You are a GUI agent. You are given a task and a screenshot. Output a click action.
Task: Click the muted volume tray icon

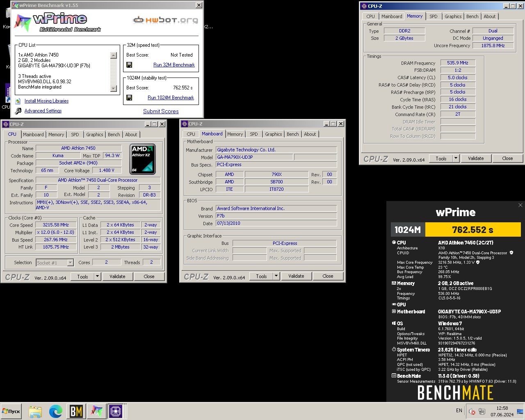click(x=472, y=411)
